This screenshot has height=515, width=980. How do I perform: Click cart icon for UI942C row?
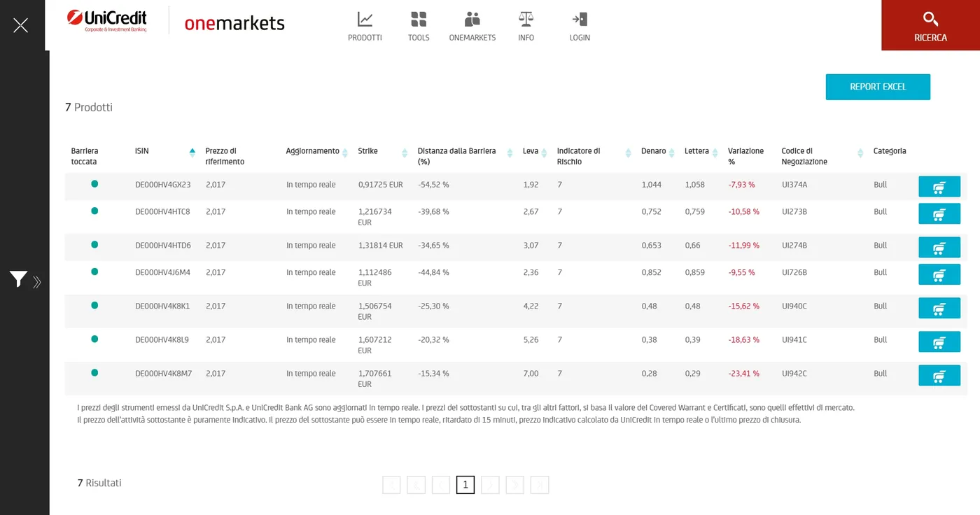(x=939, y=375)
